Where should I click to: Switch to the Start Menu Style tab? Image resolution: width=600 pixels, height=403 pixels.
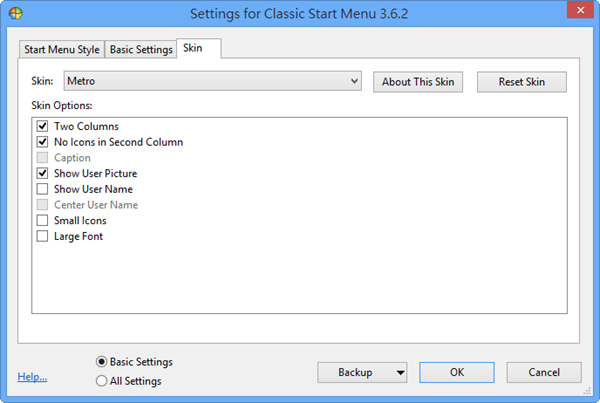[x=61, y=49]
